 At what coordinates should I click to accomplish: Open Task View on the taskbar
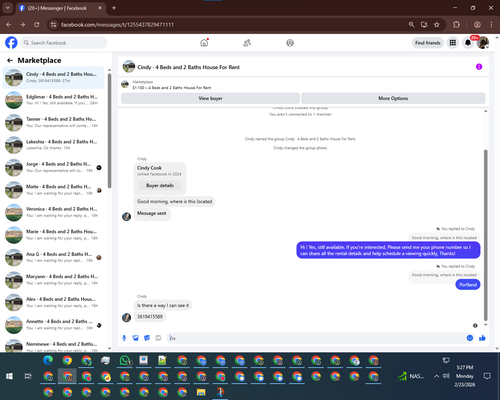pyautogui.click(x=28, y=376)
